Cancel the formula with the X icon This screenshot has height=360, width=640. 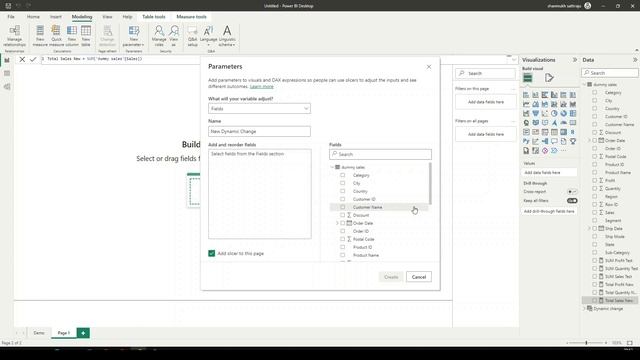(22, 59)
